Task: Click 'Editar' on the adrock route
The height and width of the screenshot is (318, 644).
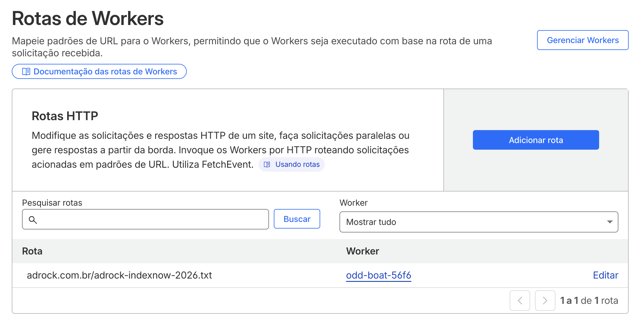Action: point(605,275)
